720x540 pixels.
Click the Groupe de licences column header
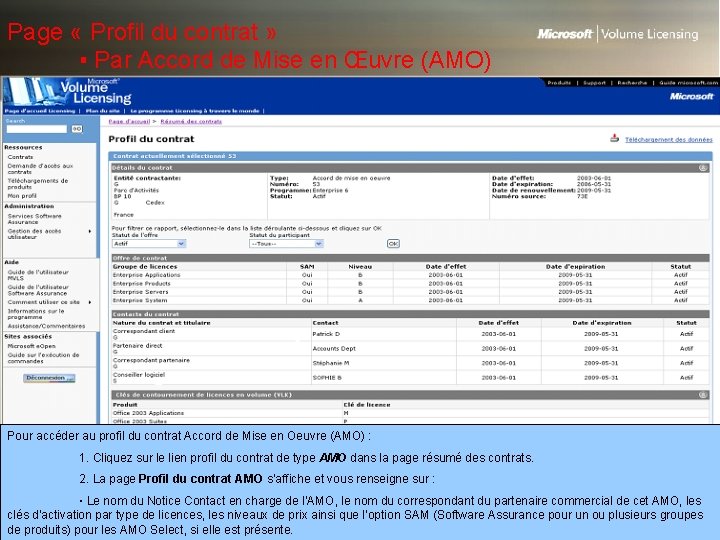tap(145, 267)
